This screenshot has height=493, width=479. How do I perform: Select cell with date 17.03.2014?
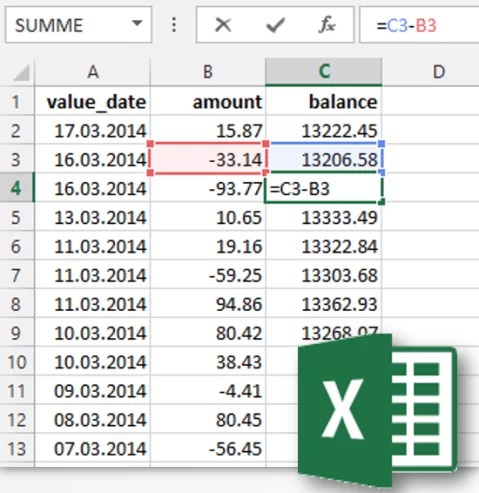pos(92,130)
